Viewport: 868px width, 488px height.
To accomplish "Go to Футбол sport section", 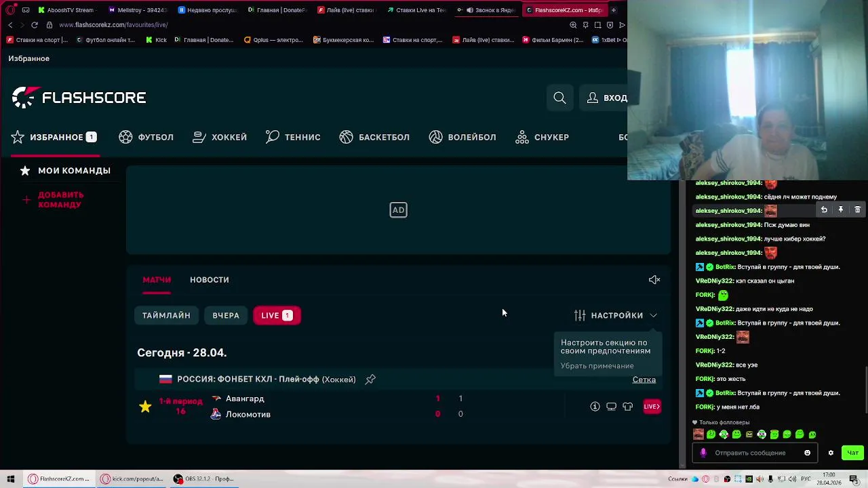I will point(146,137).
